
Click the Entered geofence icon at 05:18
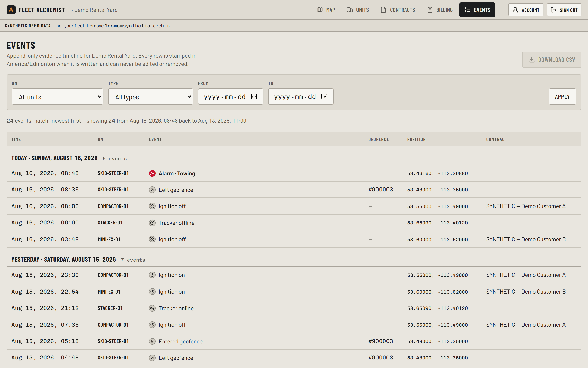[x=152, y=341]
